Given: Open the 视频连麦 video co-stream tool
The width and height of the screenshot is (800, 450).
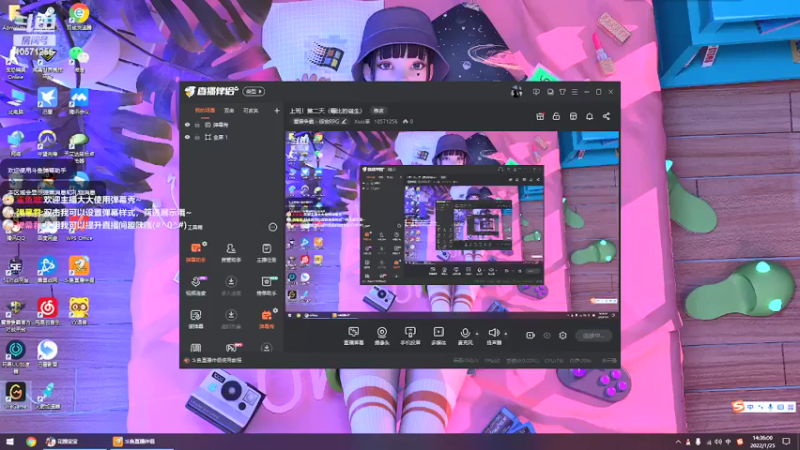Looking at the screenshot, I should pos(195,286).
